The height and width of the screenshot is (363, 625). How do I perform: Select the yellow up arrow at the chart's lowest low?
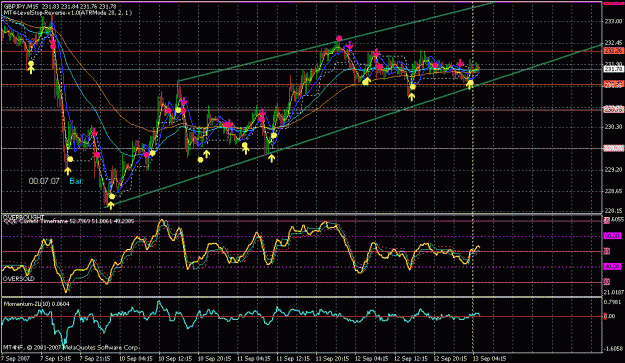coord(111,205)
